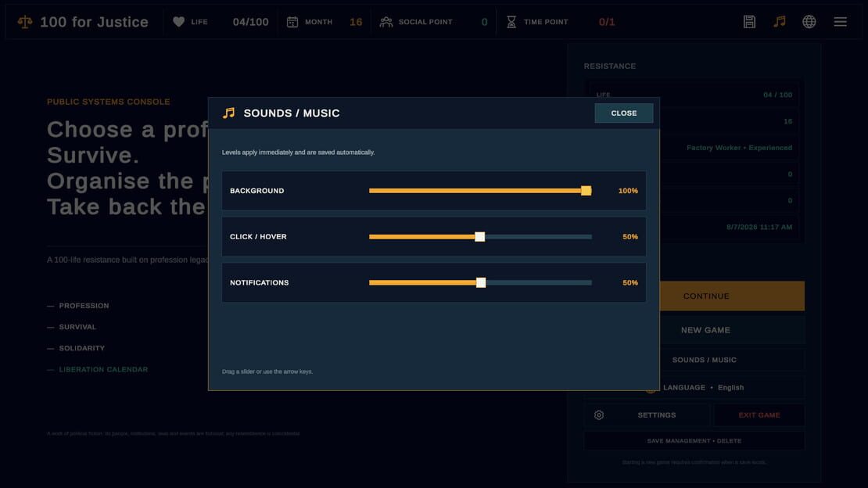The image size is (868, 488).
Task: Close the Sounds / Music dialog
Action: tap(624, 113)
